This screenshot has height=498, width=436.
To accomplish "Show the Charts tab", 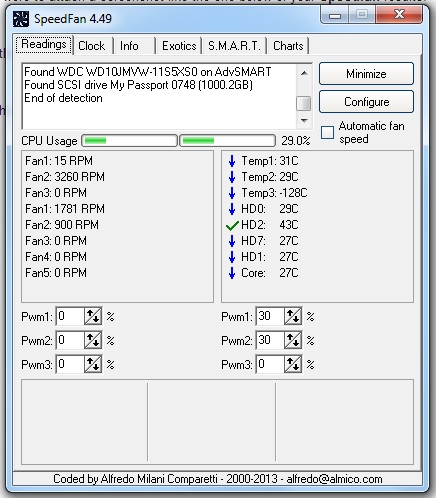I will (x=288, y=46).
